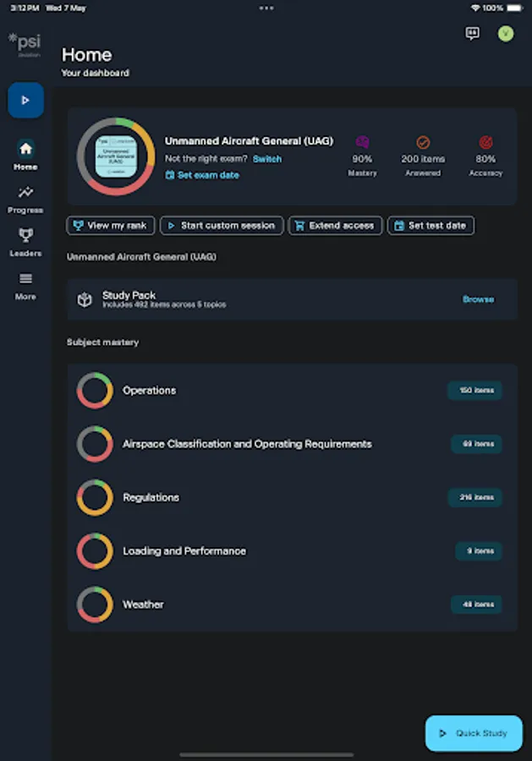Start Quick Study
532x761 pixels.
[x=474, y=733]
